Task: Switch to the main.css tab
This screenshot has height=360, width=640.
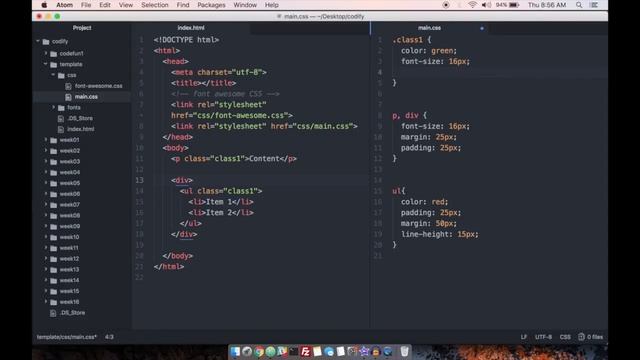Action: click(x=429, y=28)
